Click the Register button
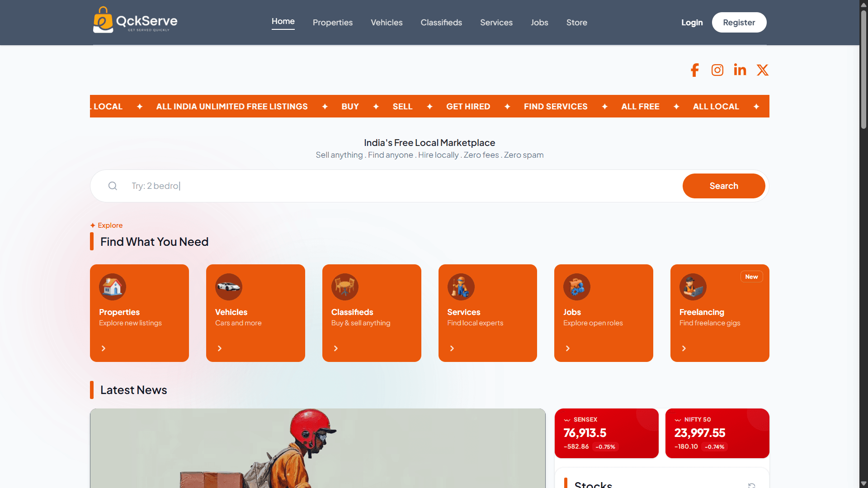The image size is (868, 488). click(739, 23)
